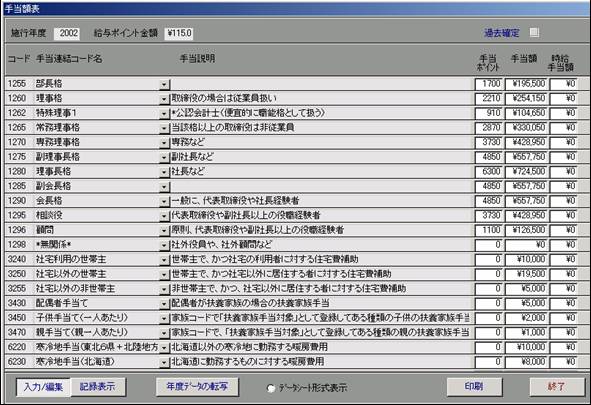Expand the 理事格 code name dropdown
591x405 pixels.
coord(164,99)
